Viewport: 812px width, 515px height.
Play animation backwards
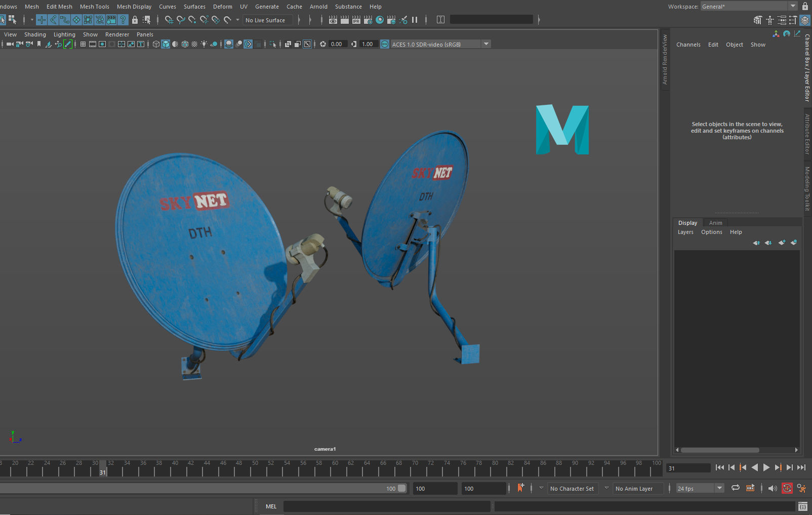pyautogui.click(x=755, y=467)
